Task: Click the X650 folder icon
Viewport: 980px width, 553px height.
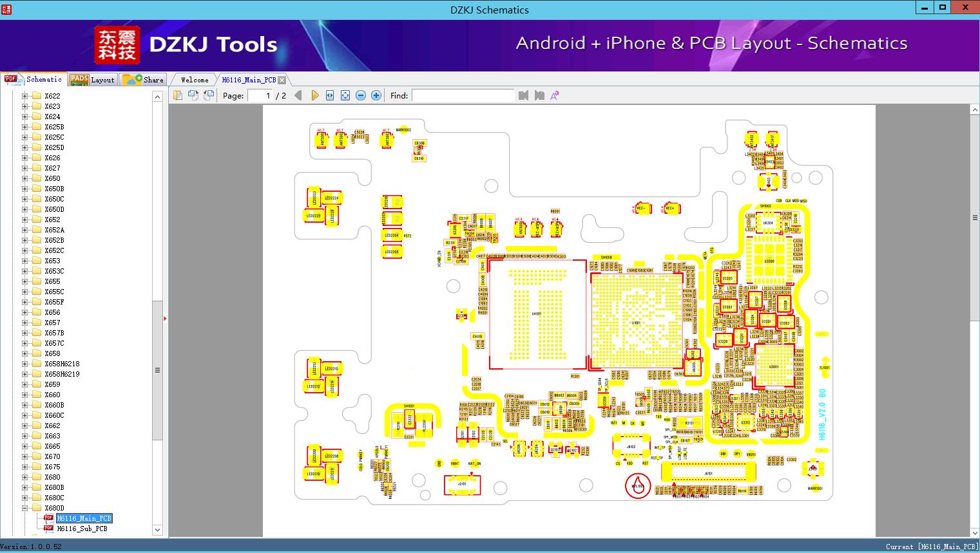Action: point(37,178)
